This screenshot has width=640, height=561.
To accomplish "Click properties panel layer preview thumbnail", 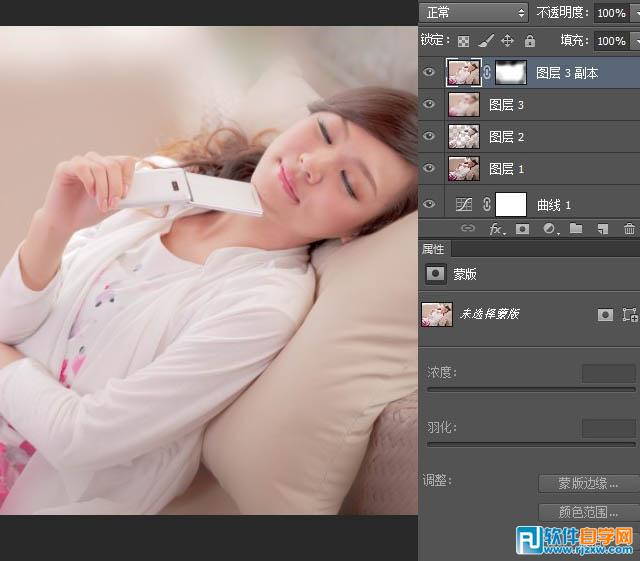I will [x=437, y=314].
